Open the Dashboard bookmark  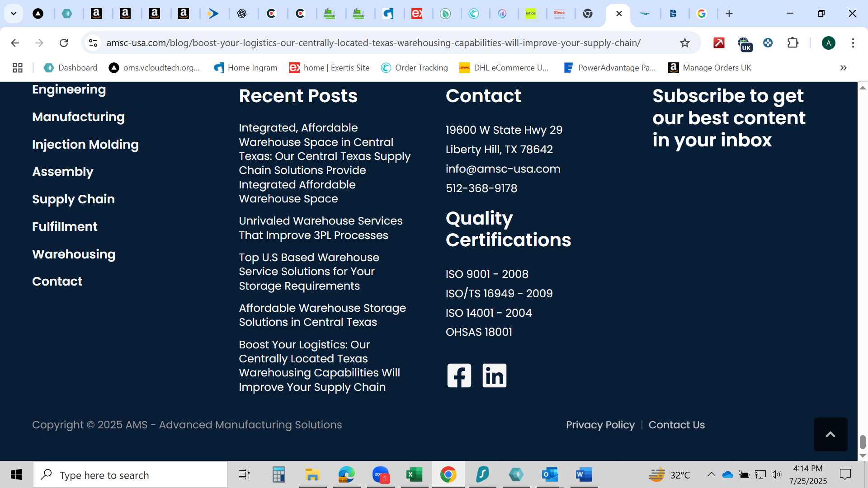pos(71,68)
